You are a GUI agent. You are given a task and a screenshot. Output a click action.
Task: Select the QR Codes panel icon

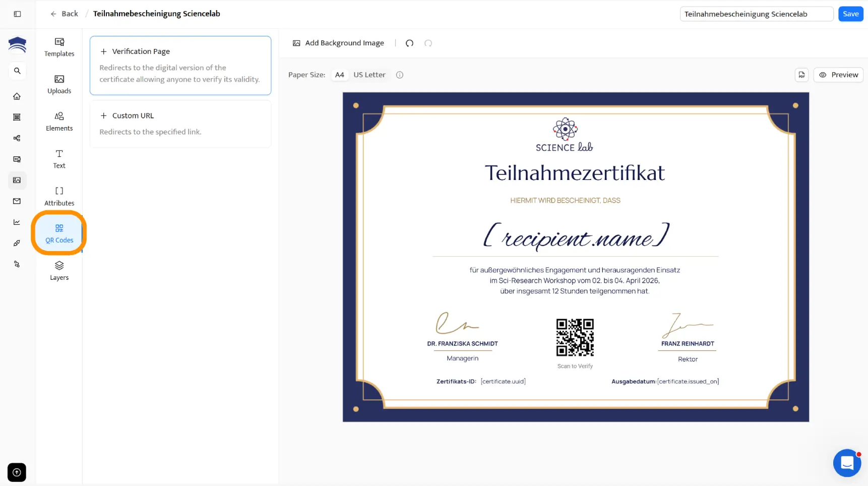click(59, 233)
